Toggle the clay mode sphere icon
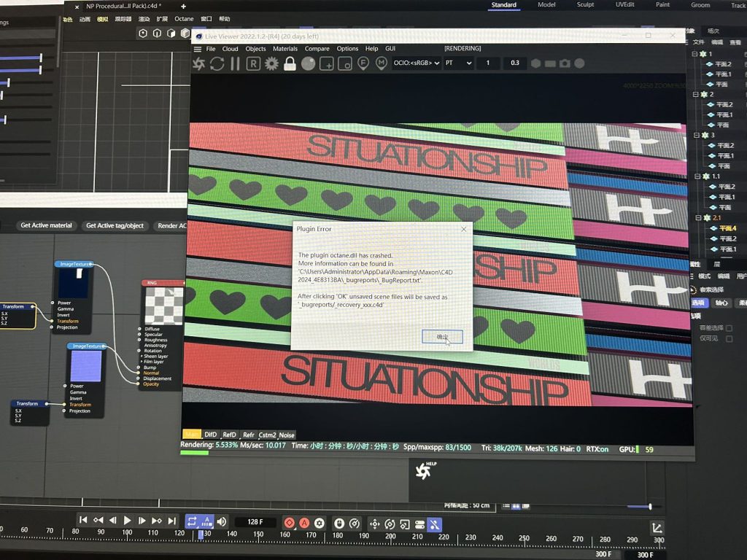Screen dimensions: 747x560 309,63
